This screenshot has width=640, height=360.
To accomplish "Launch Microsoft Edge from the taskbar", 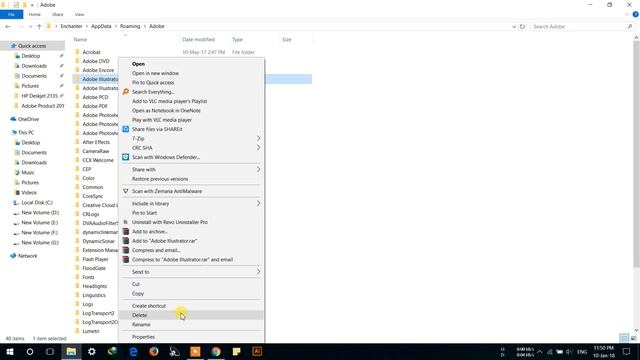I will click(x=133, y=351).
